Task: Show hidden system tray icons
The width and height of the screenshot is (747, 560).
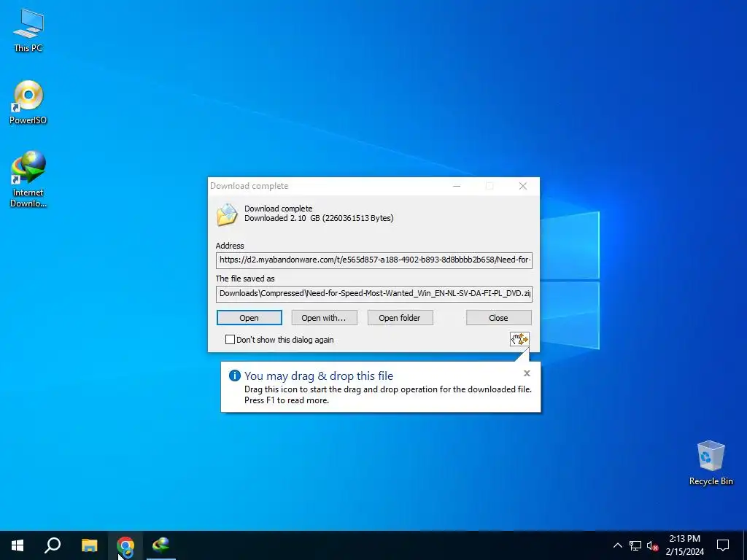Action: (x=617, y=545)
